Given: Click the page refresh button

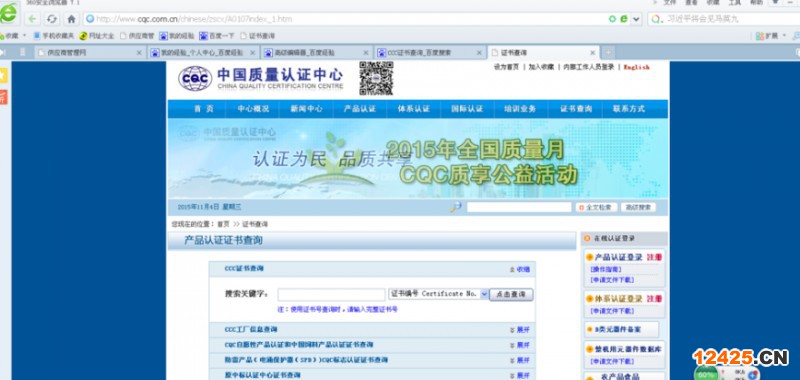Looking at the screenshot, I should point(52,19).
